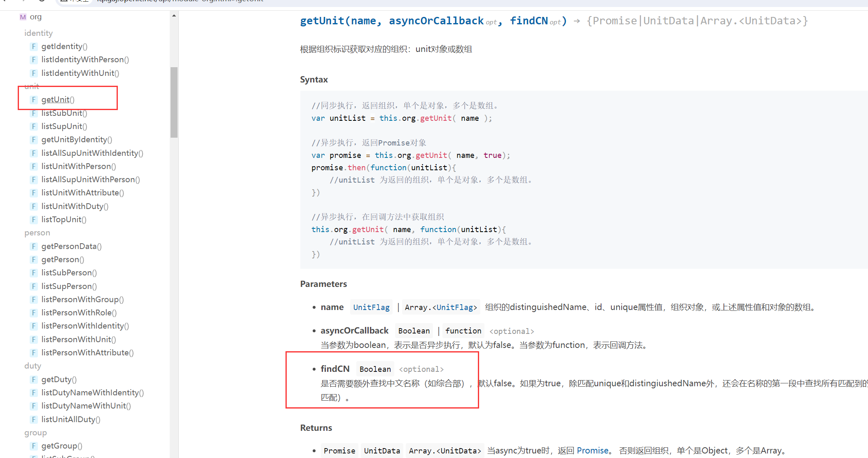Click the F icon beside getPersonData()
The height and width of the screenshot is (458, 868).
coord(34,246)
